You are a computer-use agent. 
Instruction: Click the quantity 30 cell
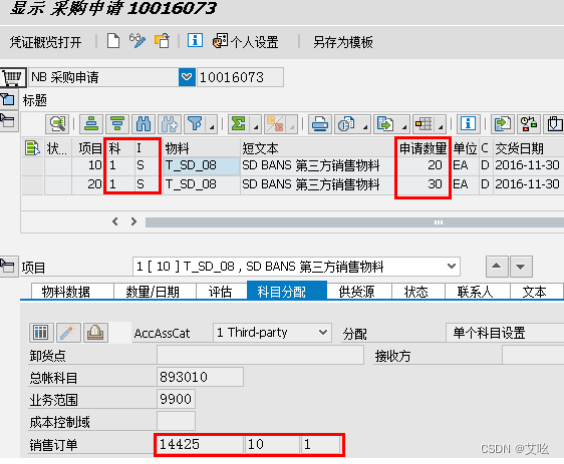coord(423,184)
